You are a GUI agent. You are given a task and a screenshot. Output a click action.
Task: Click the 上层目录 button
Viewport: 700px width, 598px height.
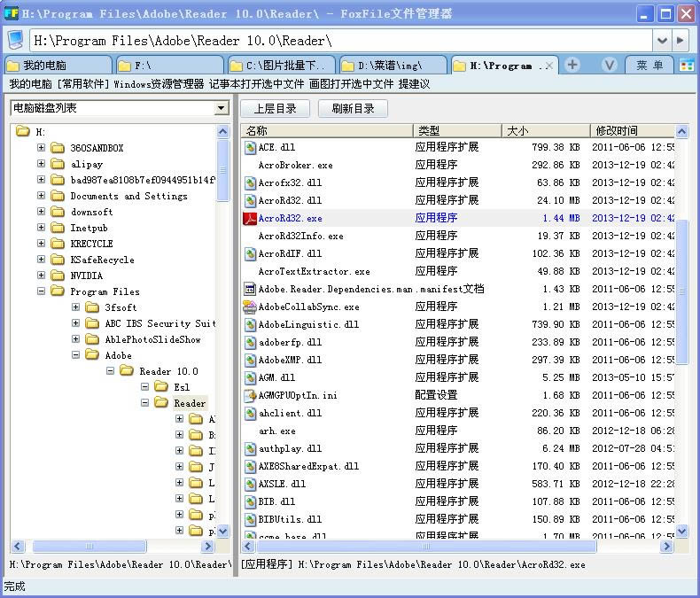tap(275, 108)
